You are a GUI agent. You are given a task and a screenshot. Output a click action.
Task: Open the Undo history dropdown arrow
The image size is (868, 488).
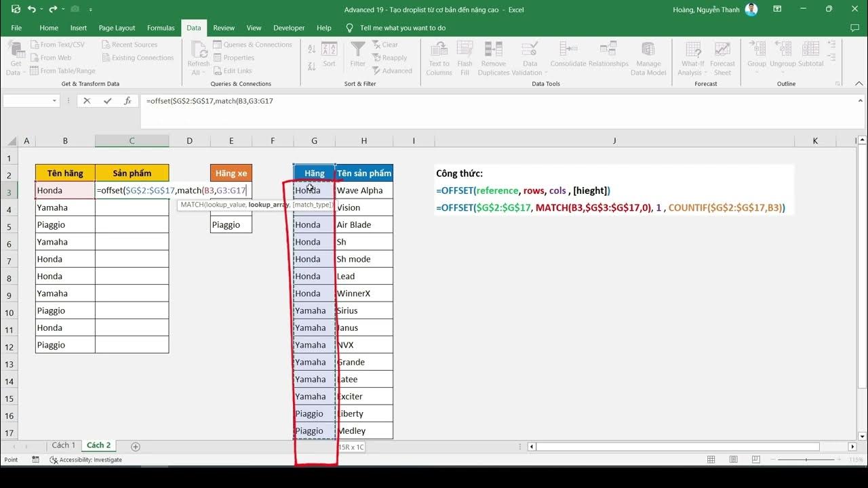pos(42,9)
